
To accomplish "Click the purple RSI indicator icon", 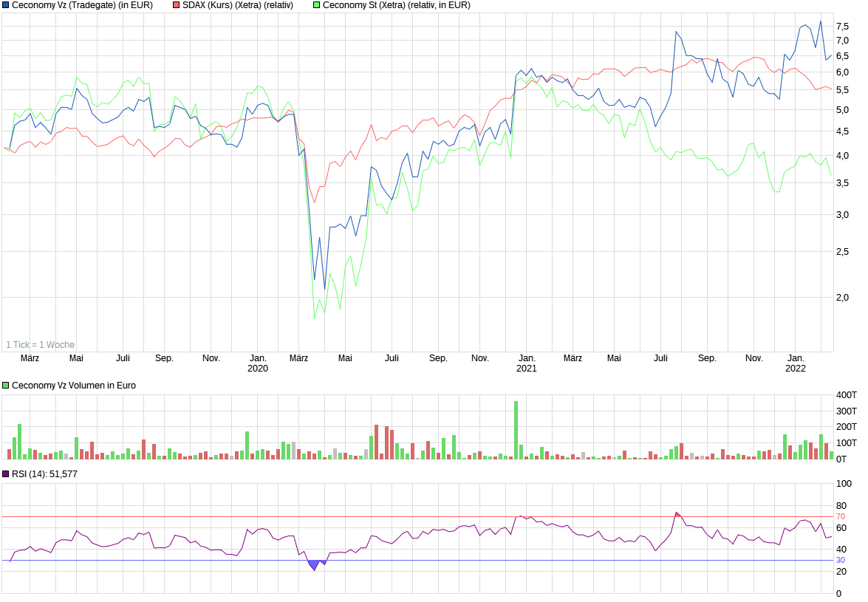I will pyautogui.click(x=6, y=472).
